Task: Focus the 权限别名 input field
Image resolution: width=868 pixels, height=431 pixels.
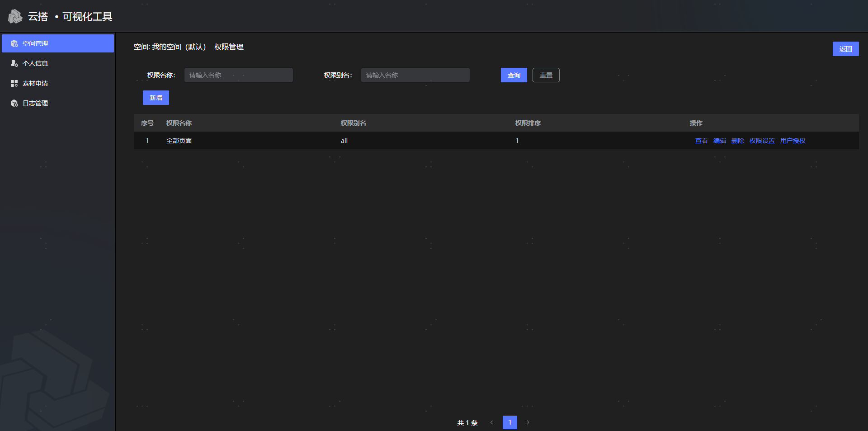Action: [415, 75]
